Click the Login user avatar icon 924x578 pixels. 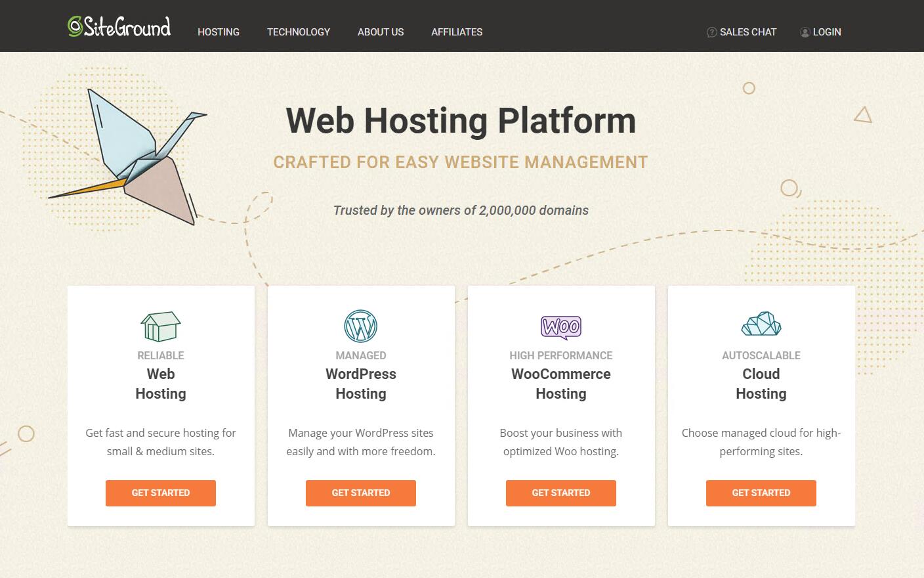805,32
